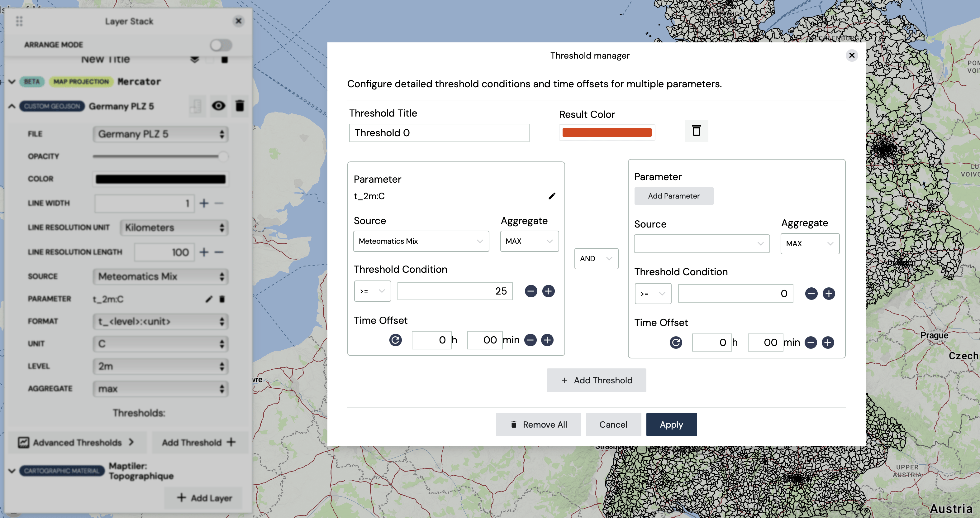Open Meteomatics Mix source dropdown in dialog
980x518 pixels.
click(x=421, y=241)
